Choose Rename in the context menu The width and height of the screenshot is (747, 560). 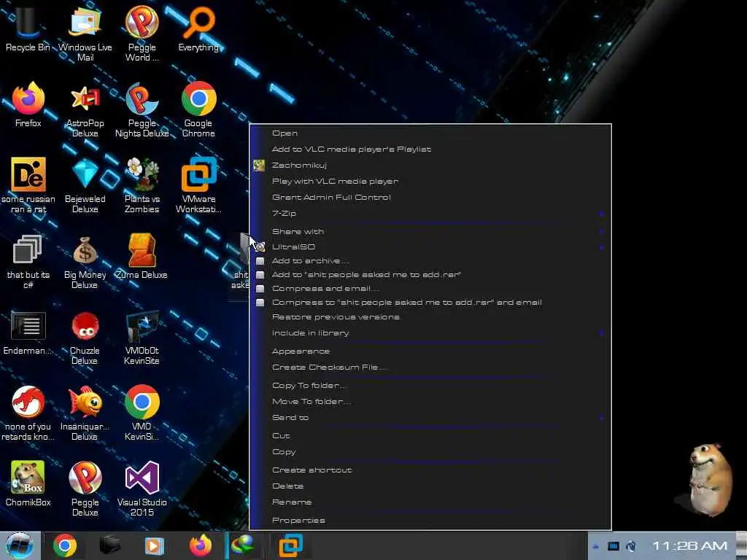click(x=430, y=502)
